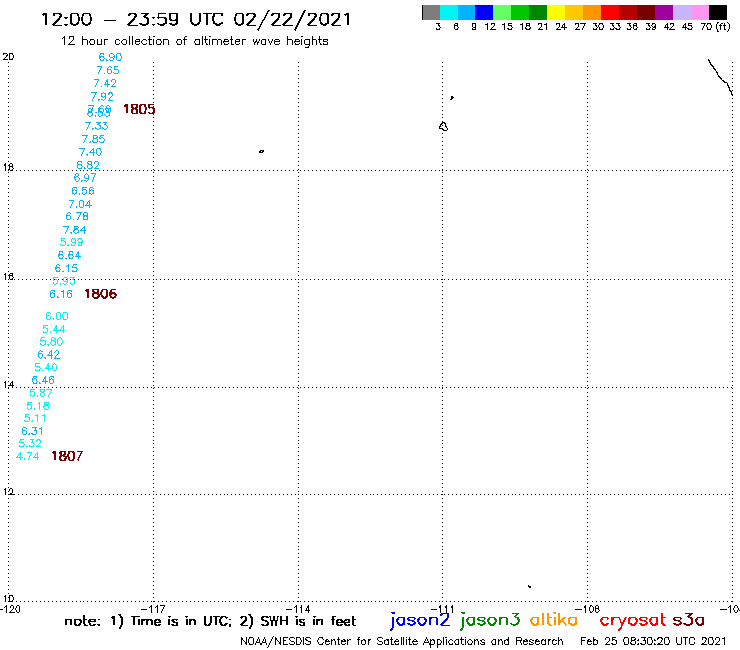This screenshot has width=740, height=650.
Task: Click the -120 longitude axis label
Action: click(x=10, y=609)
